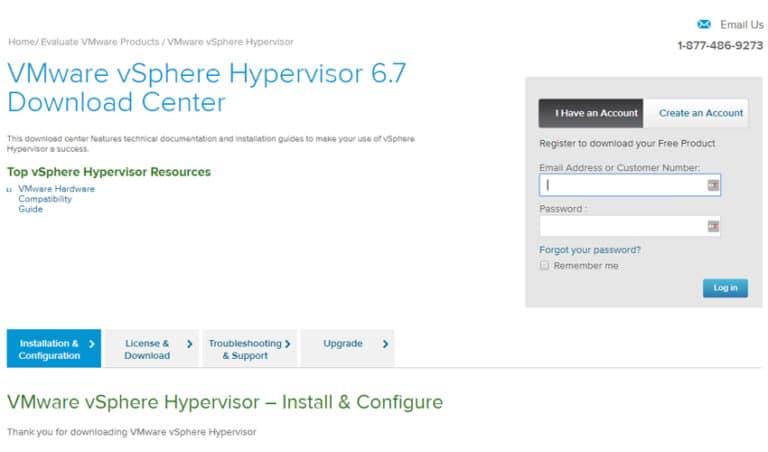Open the Troubleshooting & Support tab
Screen dimensions: 768x452
[x=250, y=349]
